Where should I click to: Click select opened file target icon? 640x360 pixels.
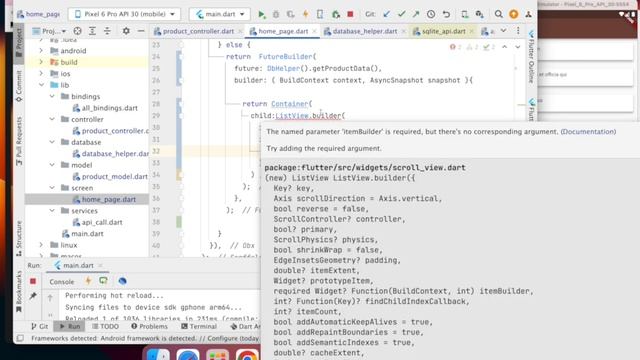[x=77, y=31]
